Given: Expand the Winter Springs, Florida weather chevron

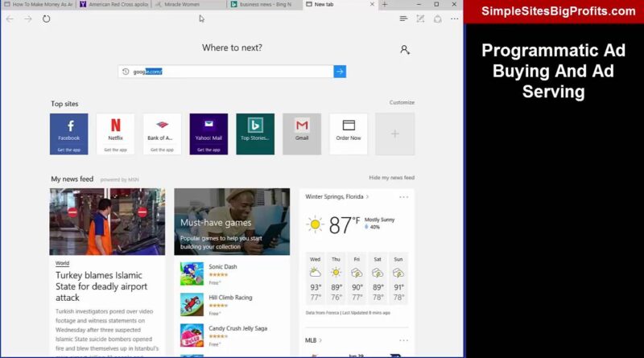Looking at the screenshot, I should click(x=368, y=196).
